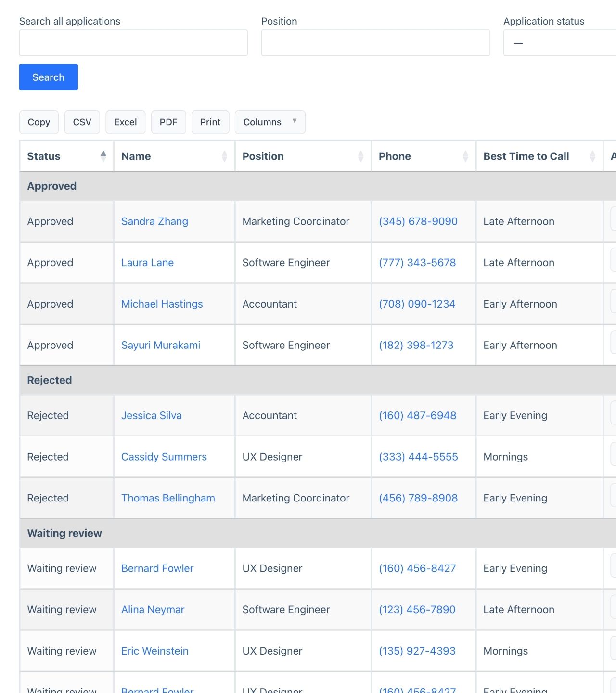Export table as CSV
This screenshot has height=693, width=616.
pos(82,122)
